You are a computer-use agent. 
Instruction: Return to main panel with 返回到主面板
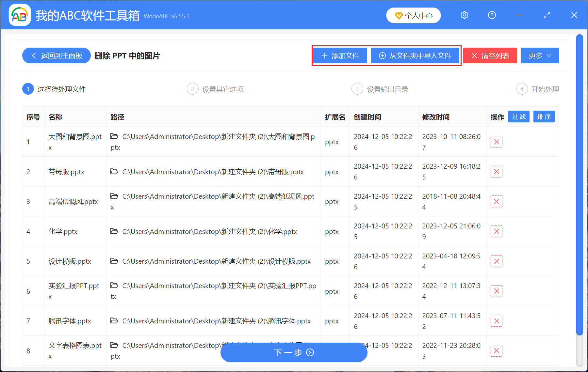[56, 55]
